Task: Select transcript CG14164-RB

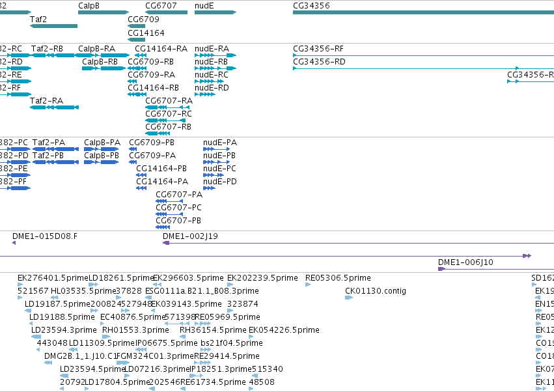Action: [154, 88]
